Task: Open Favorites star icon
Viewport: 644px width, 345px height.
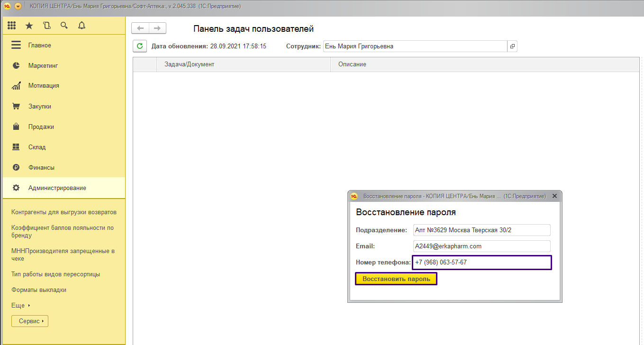Action: tap(29, 26)
